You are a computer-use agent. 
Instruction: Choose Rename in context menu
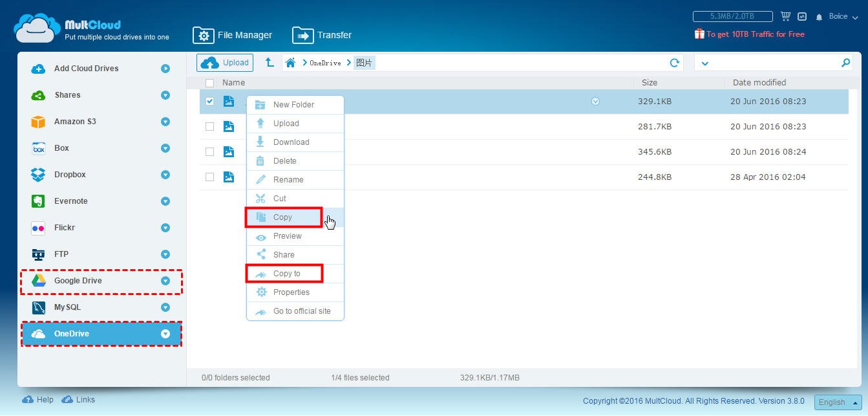(295, 180)
